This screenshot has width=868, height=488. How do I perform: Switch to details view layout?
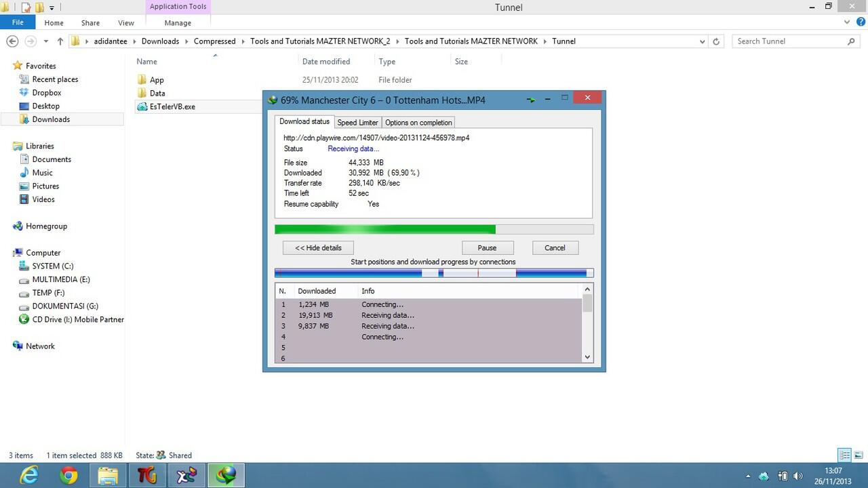pos(844,455)
